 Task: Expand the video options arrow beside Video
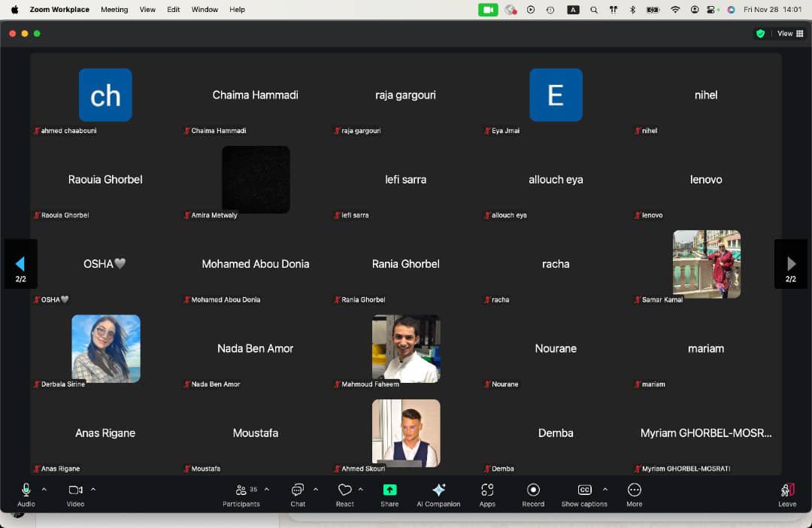point(93,489)
